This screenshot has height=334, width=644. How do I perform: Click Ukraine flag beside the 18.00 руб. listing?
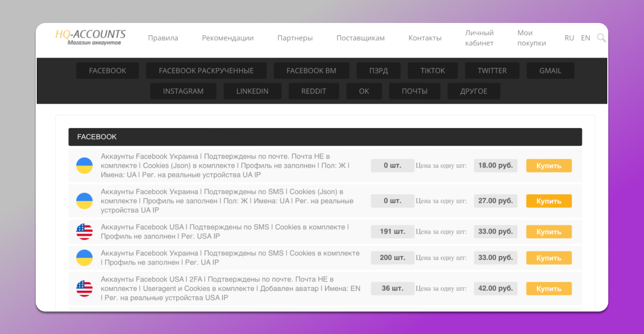84,166
